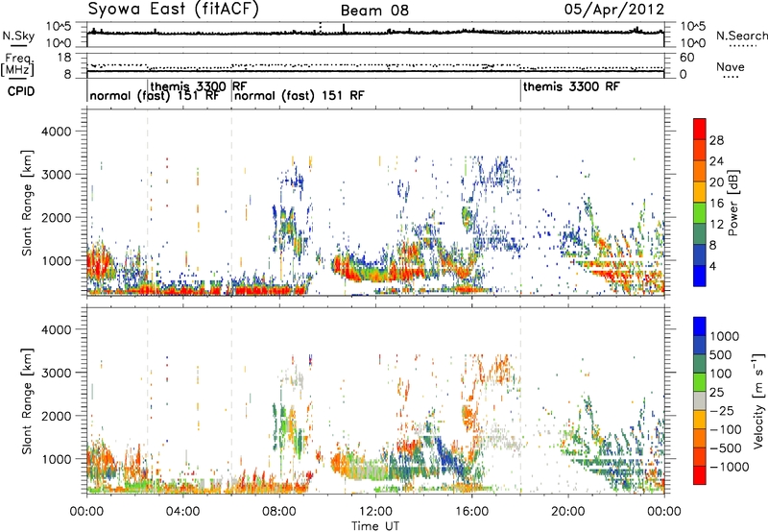Screen dimensions: 768x532
Task: Click the 'Velocity [m s⁻¹]' colorbar title
Action: (x=758, y=400)
